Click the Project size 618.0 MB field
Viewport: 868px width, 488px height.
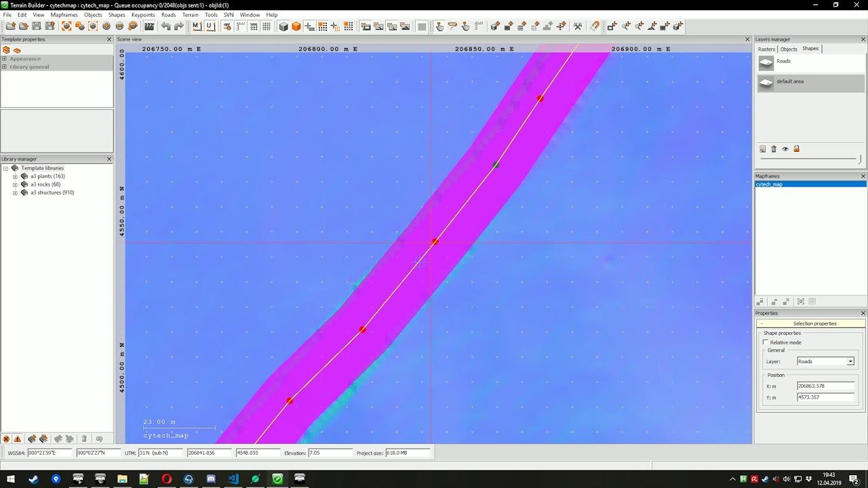[408, 453]
